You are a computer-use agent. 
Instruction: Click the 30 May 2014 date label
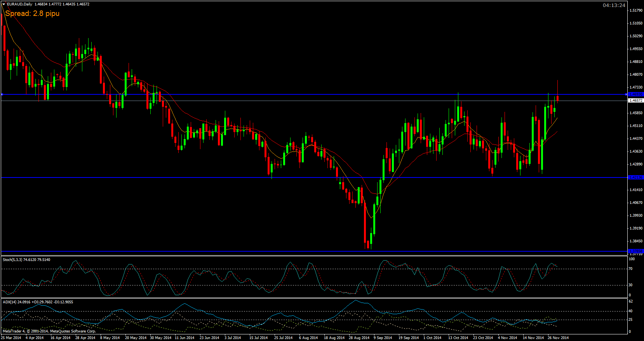coord(160,338)
